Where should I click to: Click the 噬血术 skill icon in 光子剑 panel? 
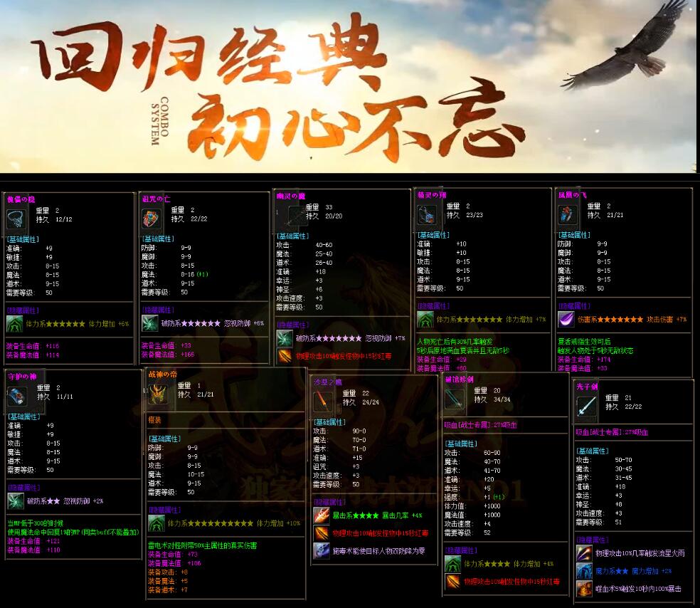(584, 589)
